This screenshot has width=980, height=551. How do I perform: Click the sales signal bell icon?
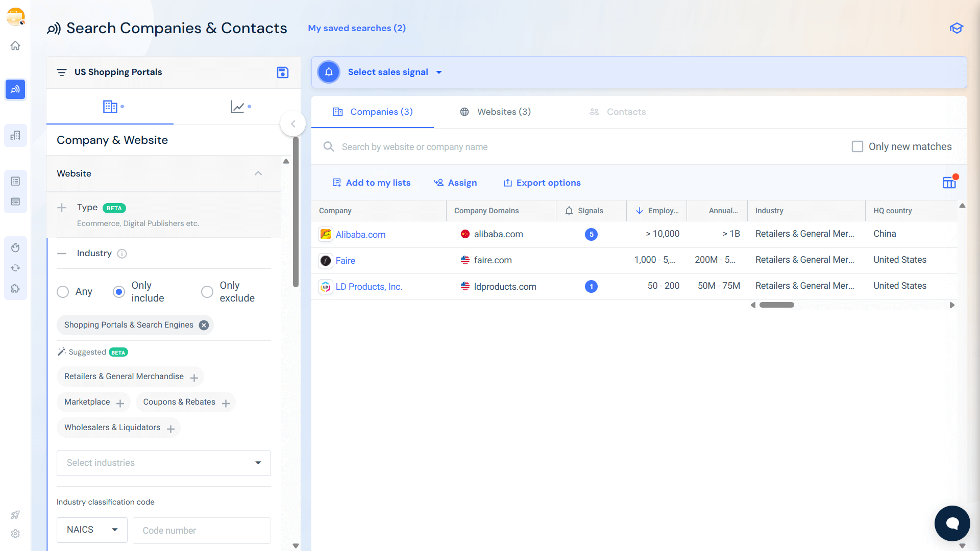[329, 72]
